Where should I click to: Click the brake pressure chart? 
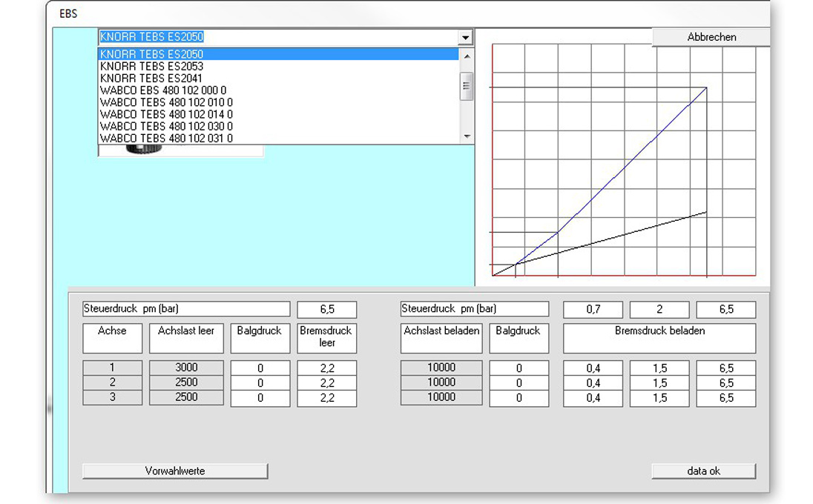pyautogui.click(x=624, y=160)
